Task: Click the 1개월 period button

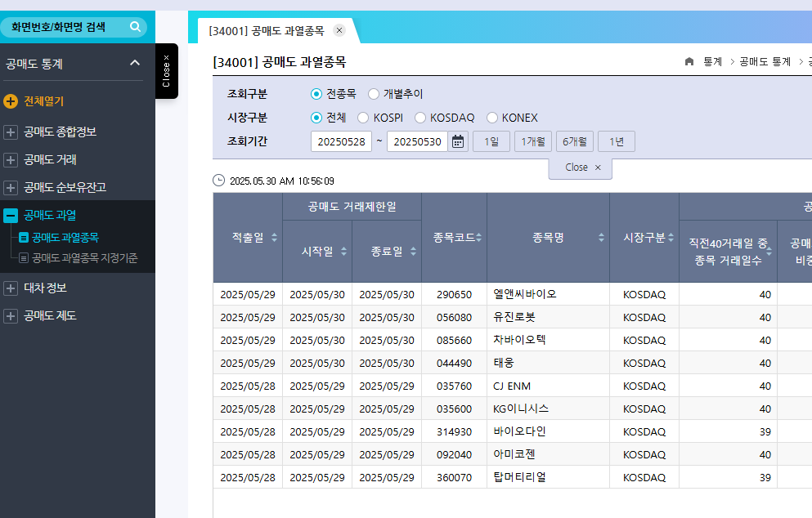Action: point(533,141)
